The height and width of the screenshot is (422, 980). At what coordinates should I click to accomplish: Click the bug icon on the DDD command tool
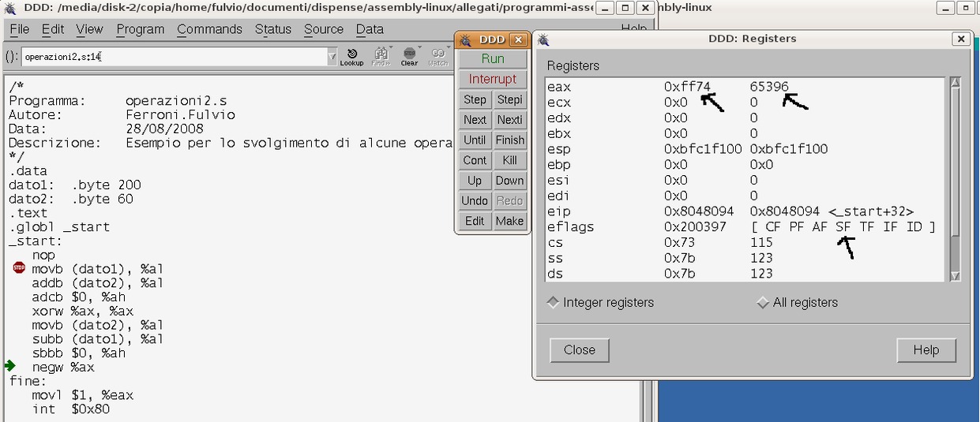pyautogui.click(x=466, y=39)
